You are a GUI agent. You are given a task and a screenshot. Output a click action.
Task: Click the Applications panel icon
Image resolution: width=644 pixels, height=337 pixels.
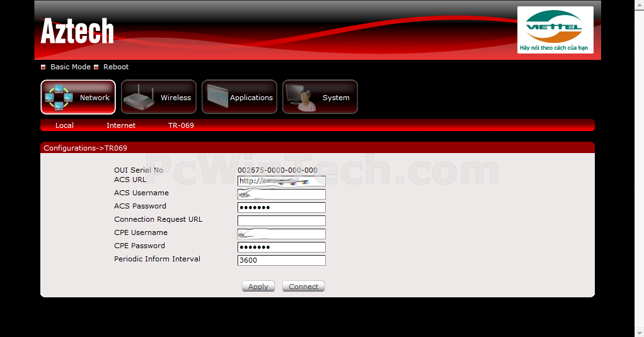click(217, 96)
